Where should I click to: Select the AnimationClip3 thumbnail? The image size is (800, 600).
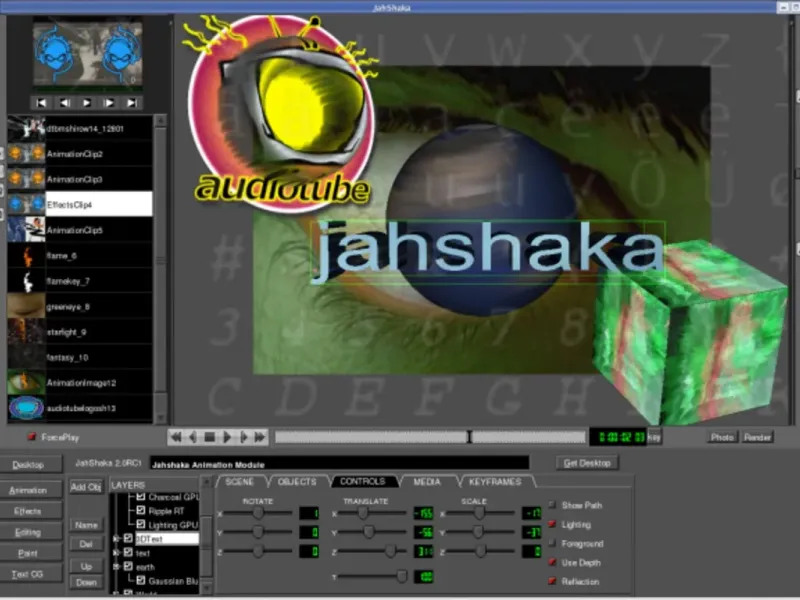26,179
